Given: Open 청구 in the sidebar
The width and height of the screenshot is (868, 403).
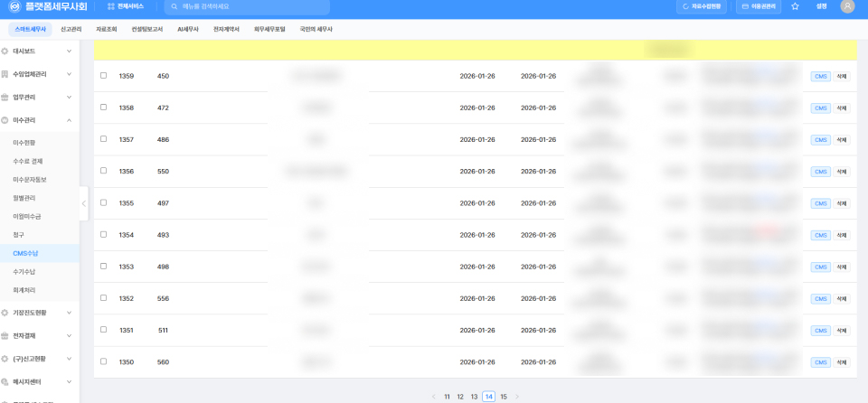Looking at the screenshot, I should tap(18, 235).
